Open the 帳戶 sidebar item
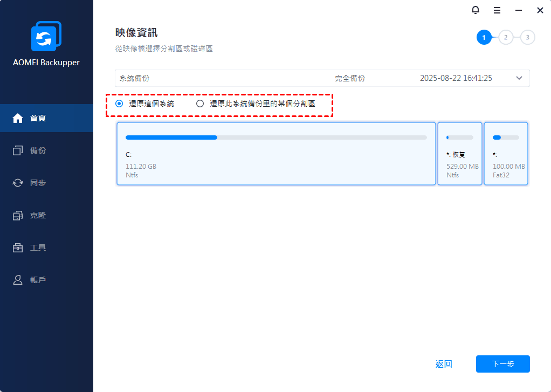The image size is (551, 392). (x=46, y=280)
